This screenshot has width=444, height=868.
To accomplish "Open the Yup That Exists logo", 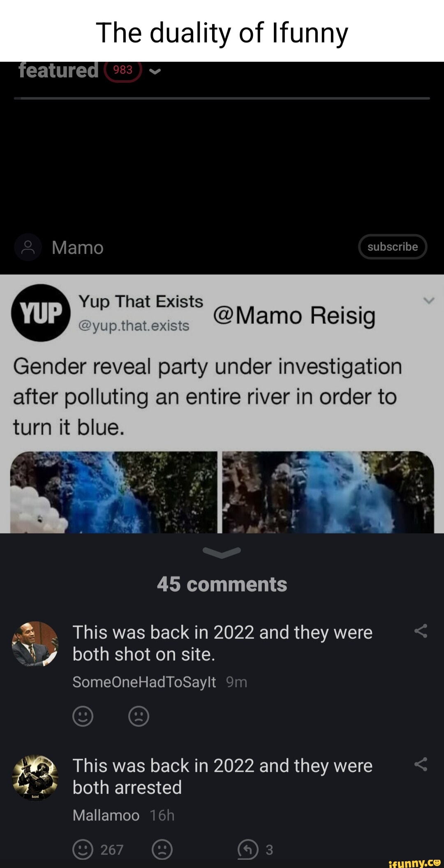I will pos(41,313).
